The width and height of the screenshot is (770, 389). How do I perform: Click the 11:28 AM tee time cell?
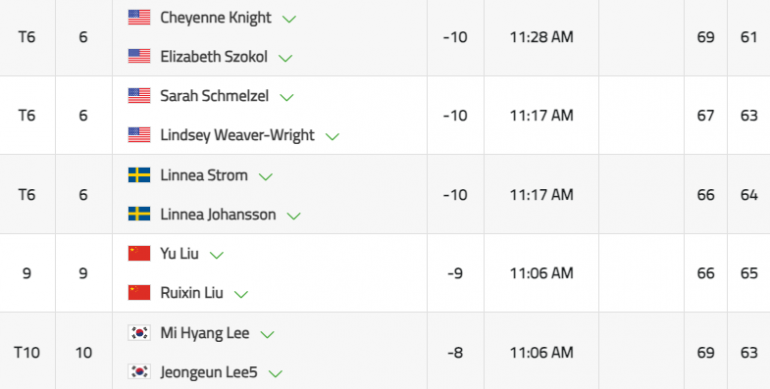541,37
